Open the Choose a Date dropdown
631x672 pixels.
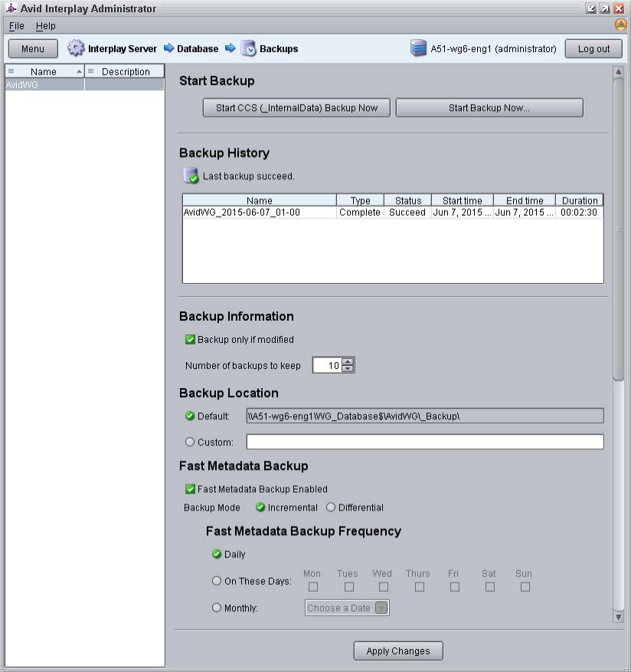coord(347,608)
